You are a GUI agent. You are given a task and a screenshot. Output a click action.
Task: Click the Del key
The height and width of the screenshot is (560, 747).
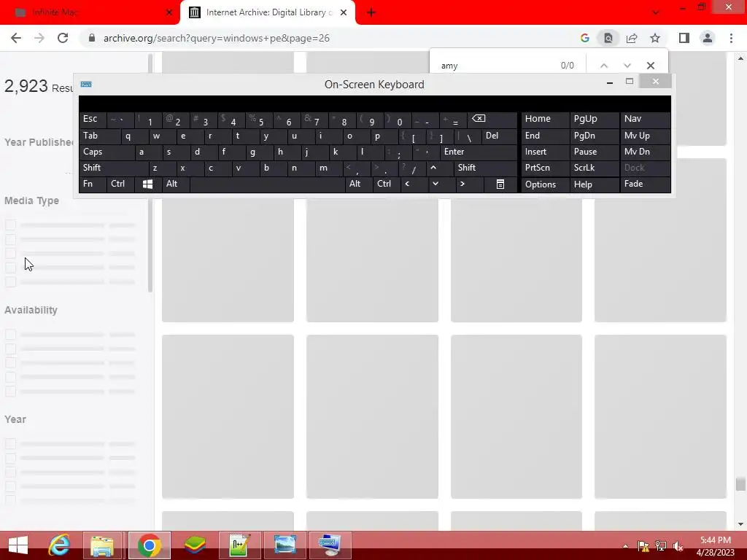(x=499, y=136)
